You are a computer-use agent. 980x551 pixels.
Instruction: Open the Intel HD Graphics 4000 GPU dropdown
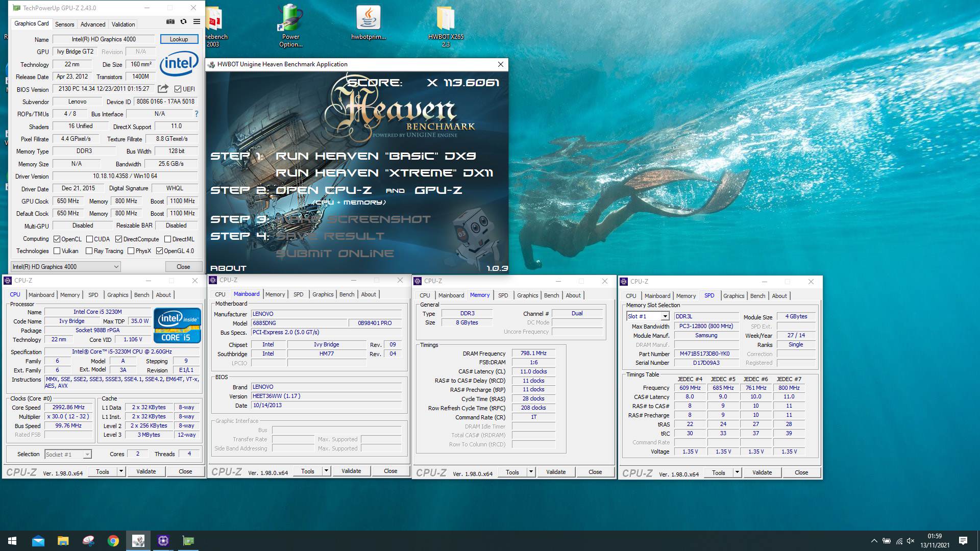[66, 267]
